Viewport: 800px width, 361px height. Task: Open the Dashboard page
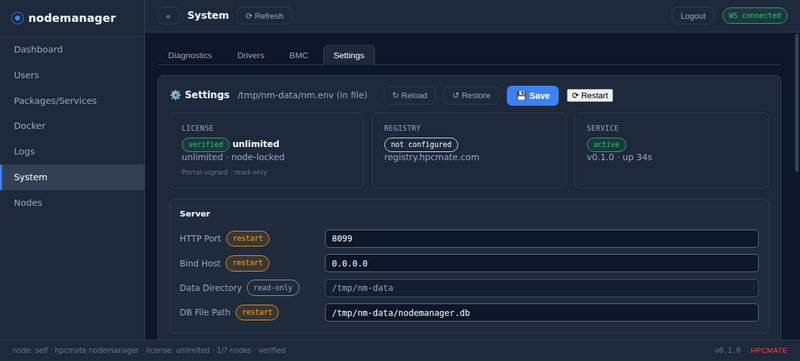72,49
